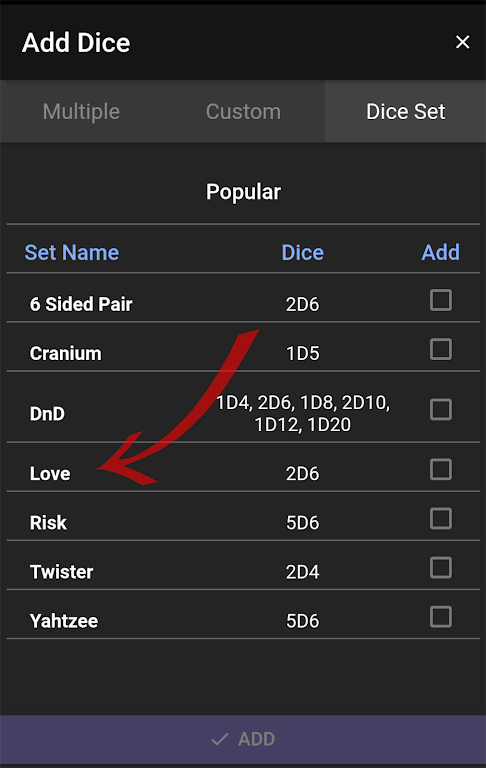Click the checkmark icon beside ADD
486x768 pixels.
[x=220, y=739]
